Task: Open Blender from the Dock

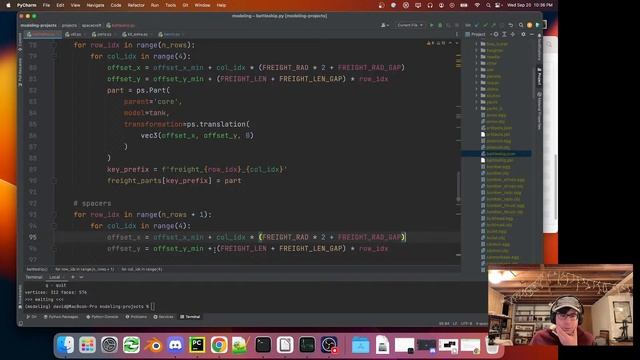Action: (x=153, y=345)
